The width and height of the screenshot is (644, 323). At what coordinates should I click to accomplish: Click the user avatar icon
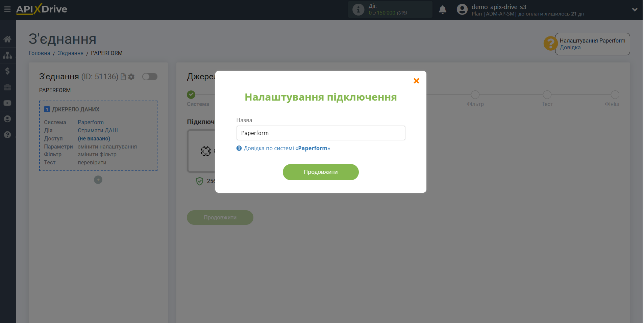click(x=462, y=9)
